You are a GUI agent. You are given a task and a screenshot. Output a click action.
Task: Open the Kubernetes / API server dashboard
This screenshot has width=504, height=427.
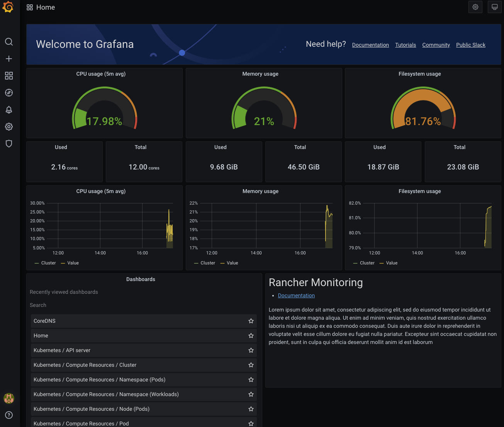click(x=62, y=350)
